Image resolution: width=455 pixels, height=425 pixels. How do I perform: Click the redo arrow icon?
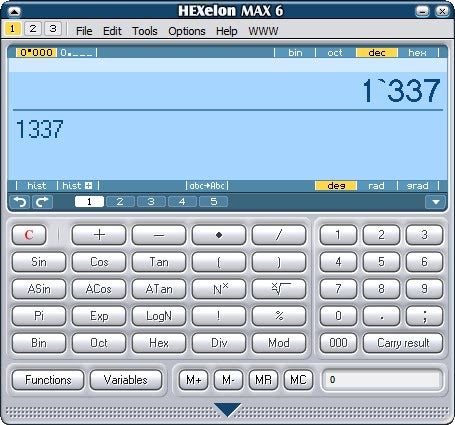[42, 202]
